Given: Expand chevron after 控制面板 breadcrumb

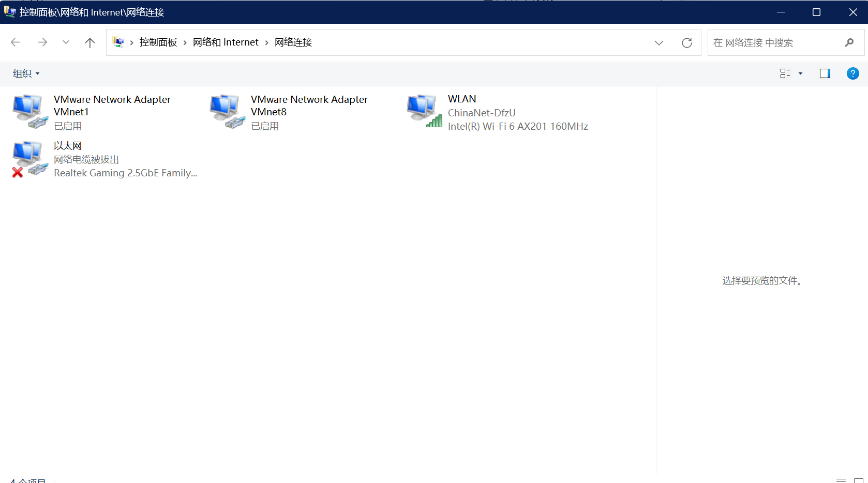Looking at the screenshot, I should pyautogui.click(x=185, y=42).
